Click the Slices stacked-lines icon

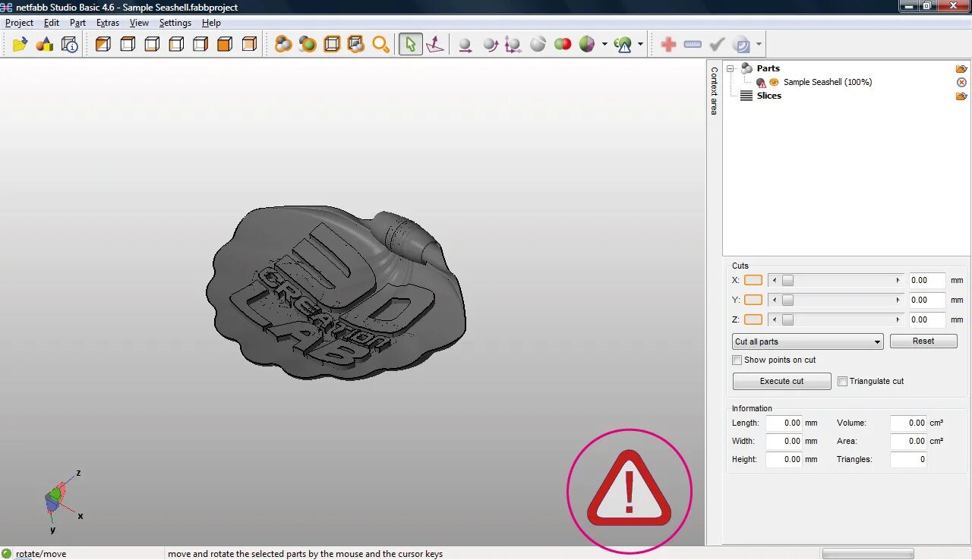tap(746, 96)
